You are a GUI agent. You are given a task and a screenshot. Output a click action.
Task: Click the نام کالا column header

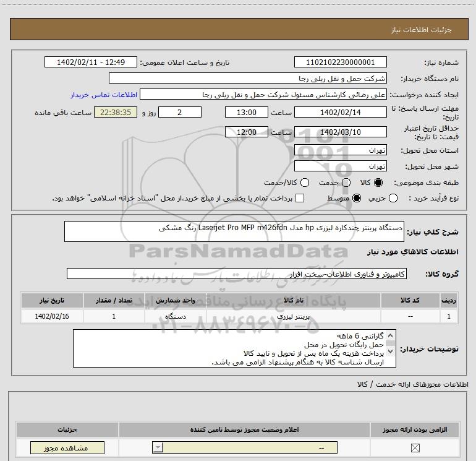(293, 300)
